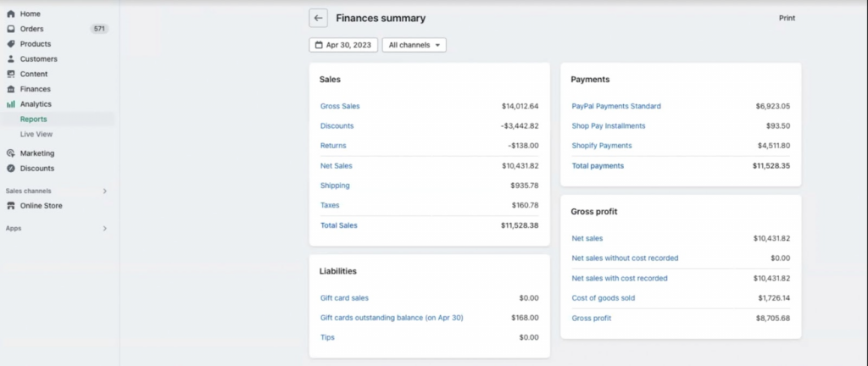Open Marketing via its target icon
Screen dimensions: 868x366
tap(10, 153)
